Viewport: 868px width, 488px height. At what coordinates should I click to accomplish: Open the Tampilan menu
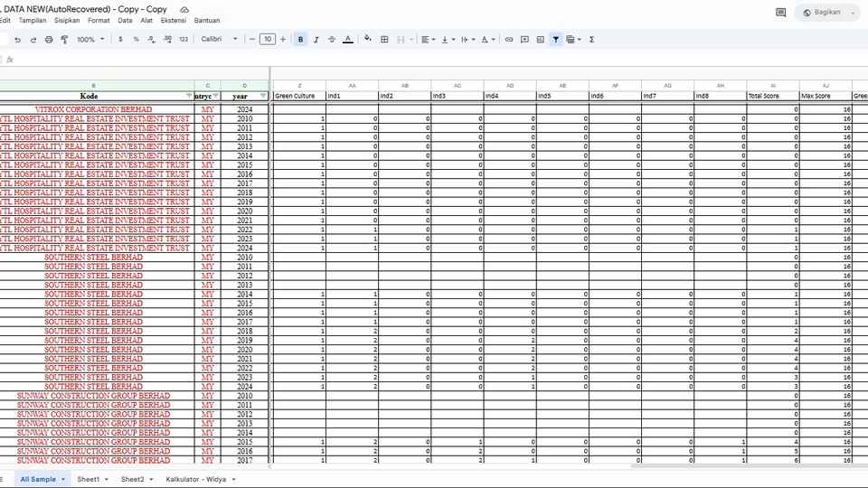33,21
